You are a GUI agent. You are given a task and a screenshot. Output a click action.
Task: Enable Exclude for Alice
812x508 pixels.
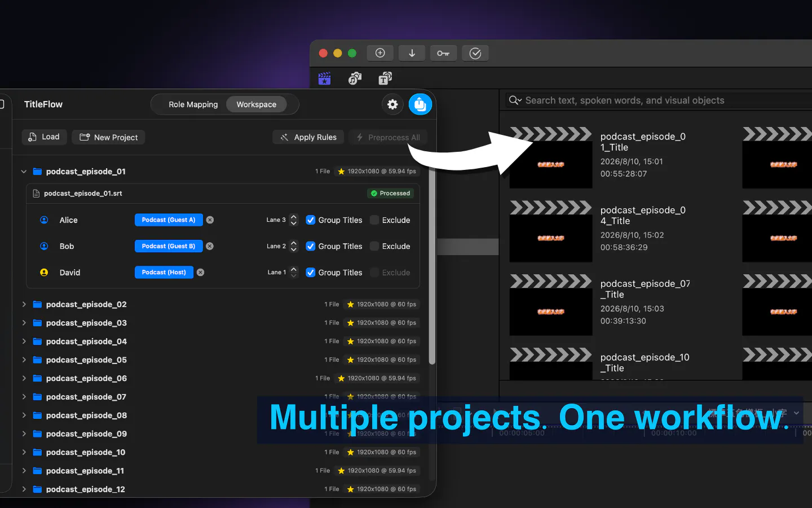(x=374, y=220)
